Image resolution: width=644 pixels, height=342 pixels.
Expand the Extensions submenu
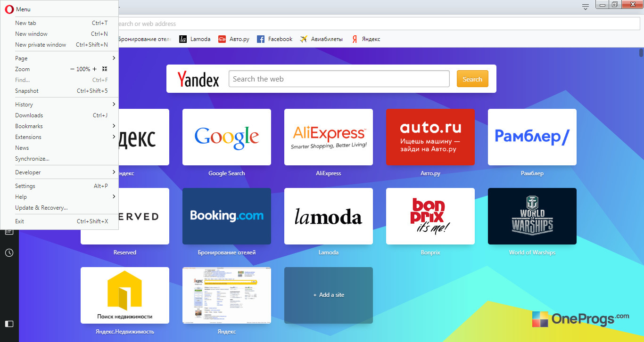(59, 137)
